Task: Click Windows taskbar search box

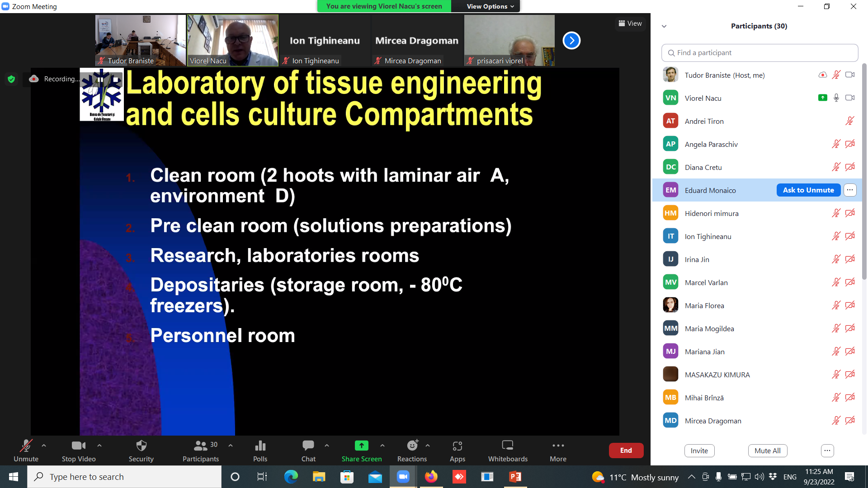Action: (x=124, y=477)
